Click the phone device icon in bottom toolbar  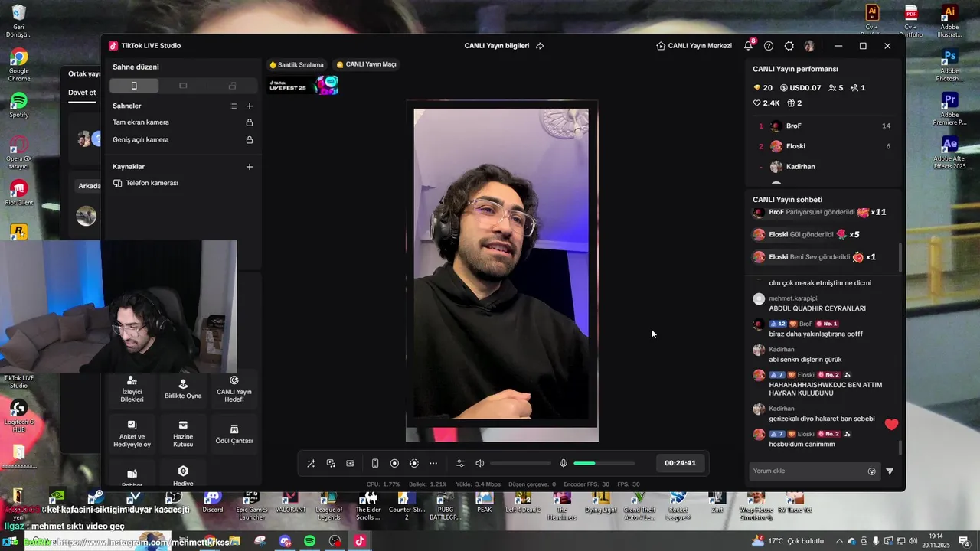[x=375, y=463]
